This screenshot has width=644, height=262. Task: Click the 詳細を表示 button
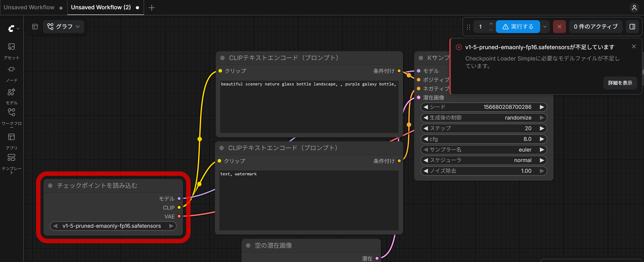pyautogui.click(x=620, y=83)
